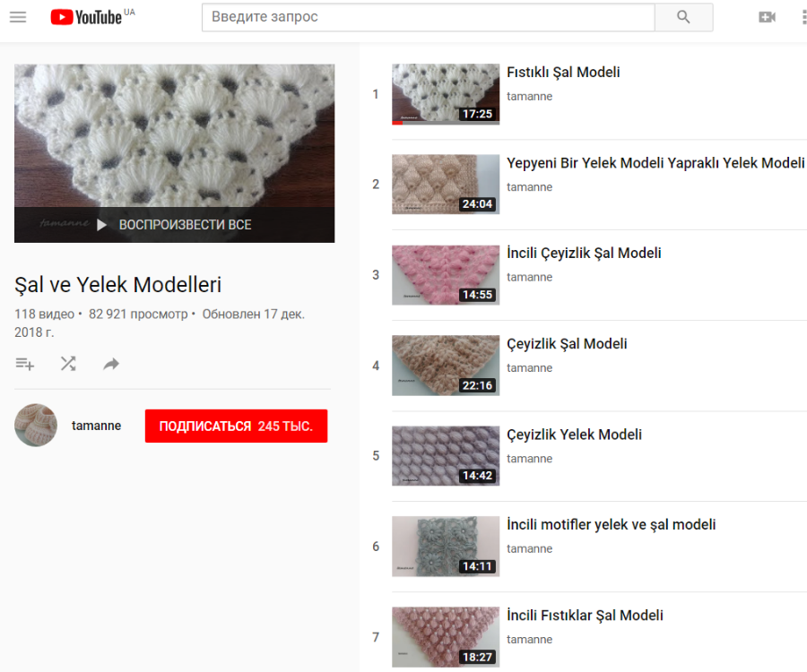Open the vertical dots settings menu
The image size is (807, 672).
pos(803,17)
